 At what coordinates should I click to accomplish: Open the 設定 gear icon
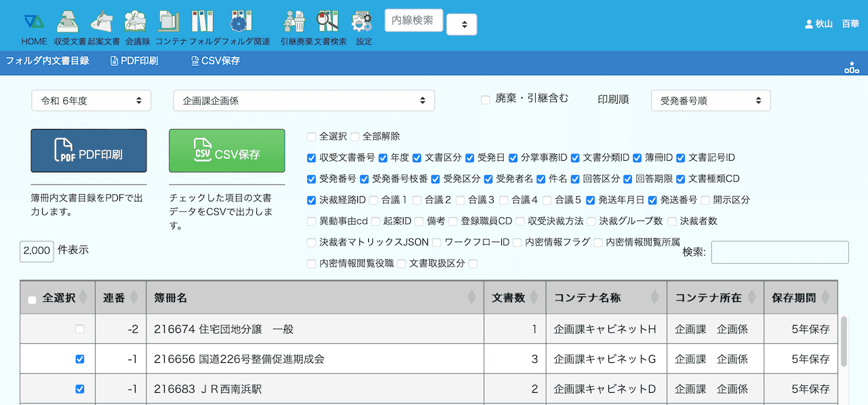tap(363, 22)
